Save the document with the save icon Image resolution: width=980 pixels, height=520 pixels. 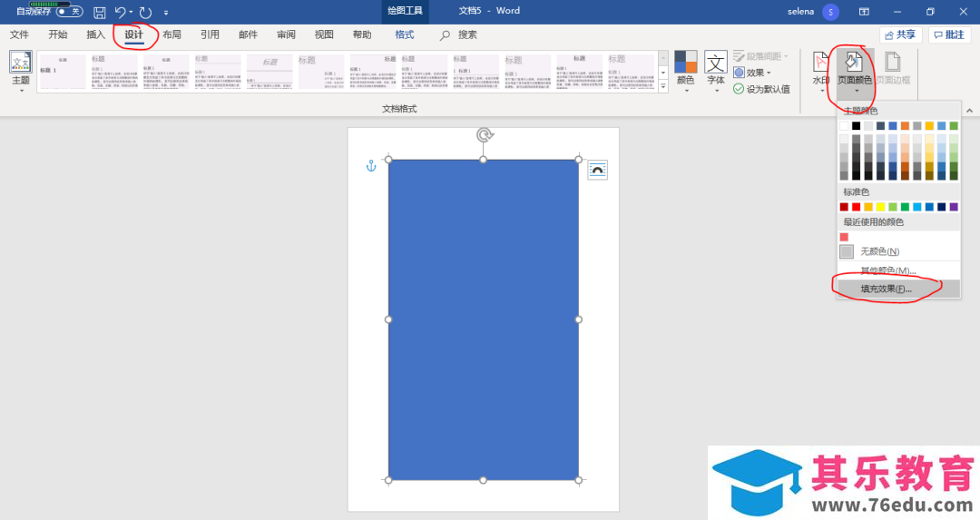click(100, 12)
